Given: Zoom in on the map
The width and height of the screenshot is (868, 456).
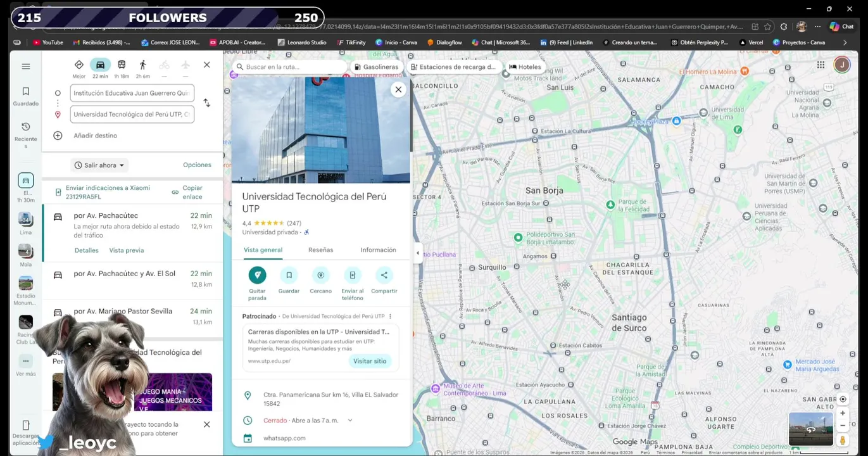Looking at the screenshot, I should pos(843,414).
